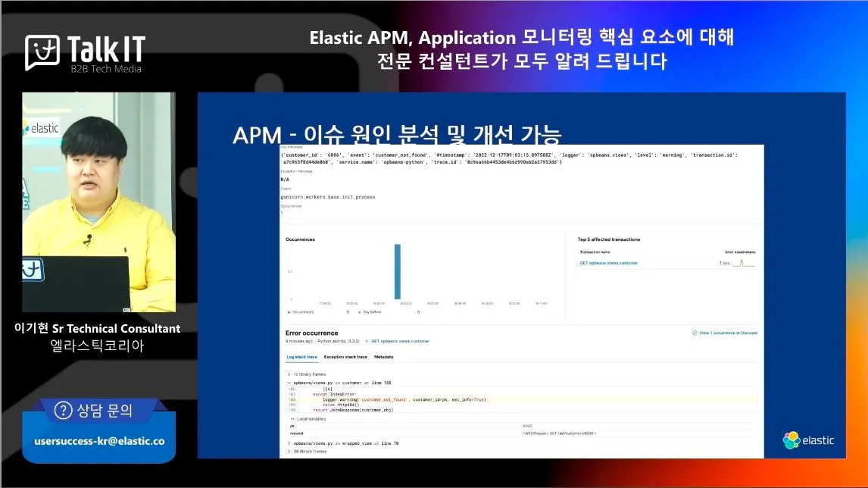Click the 'except IndexError:' code line

[x=334, y=394]
